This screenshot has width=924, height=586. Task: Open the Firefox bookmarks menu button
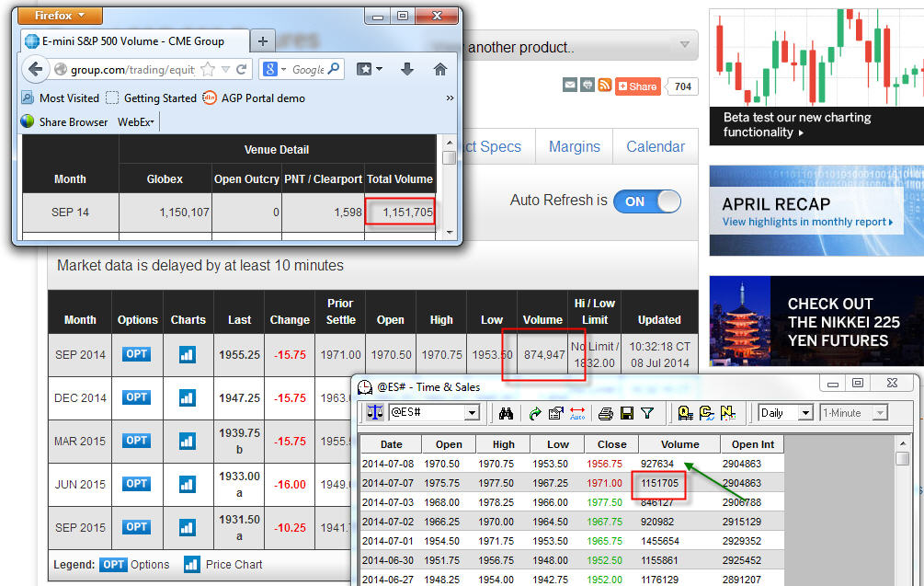coord(370,69)
